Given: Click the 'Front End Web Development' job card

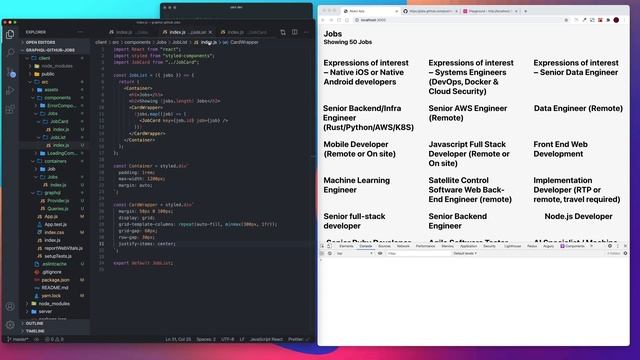Looking at the screenshot, I should (560, 149).
